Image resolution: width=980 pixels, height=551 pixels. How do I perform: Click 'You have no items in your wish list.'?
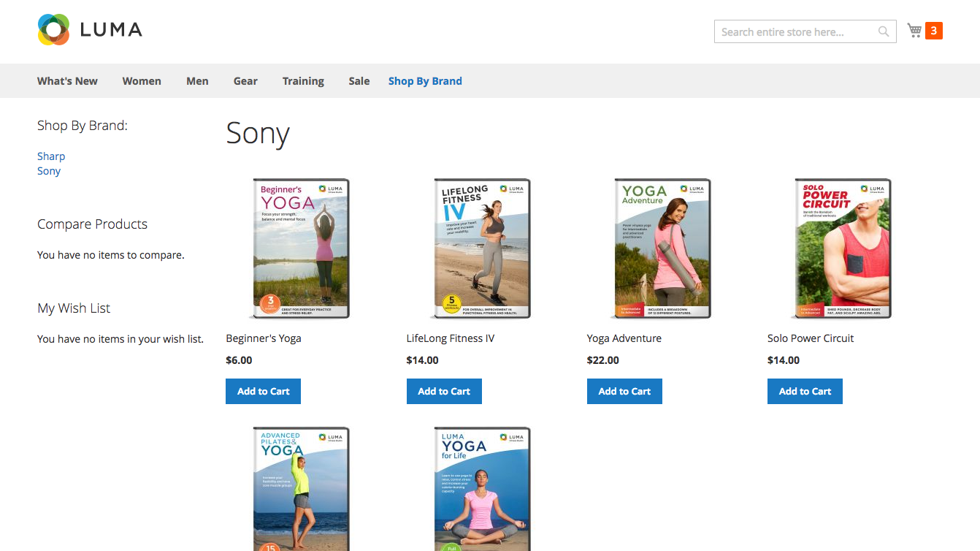pyautogui.click(x=120, y=339)
